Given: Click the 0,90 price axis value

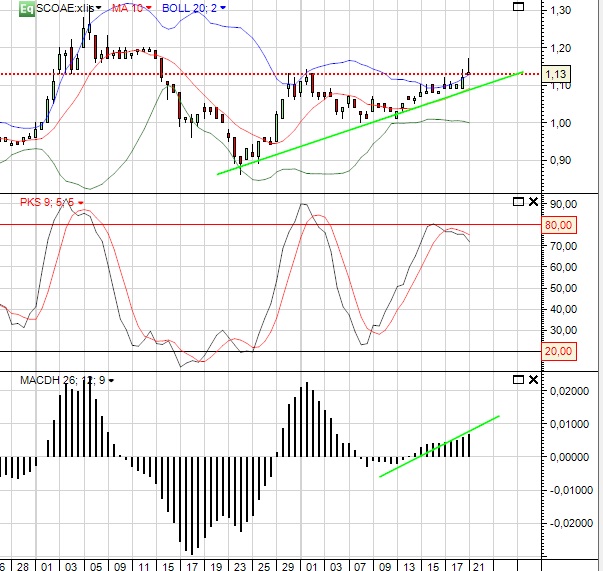Looking at the screenshot, I should coord(561,160).
